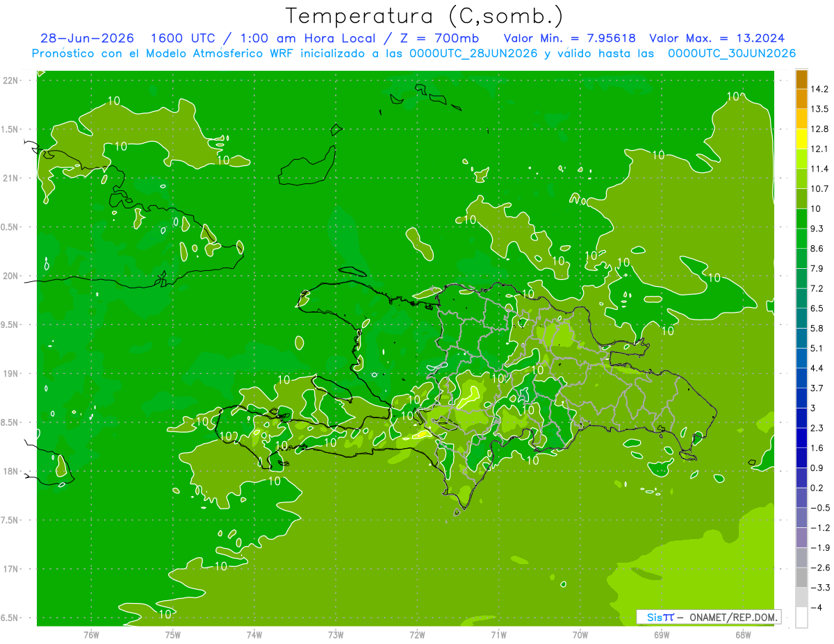Pick the dark orange swatch above 14.2
Screen dimensions: 834x644
[801, 79]
